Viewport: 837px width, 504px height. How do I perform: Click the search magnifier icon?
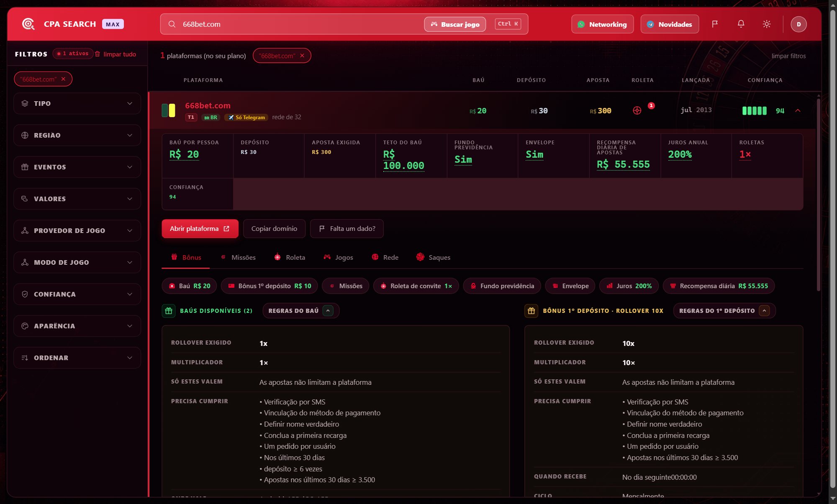(172, 24)
